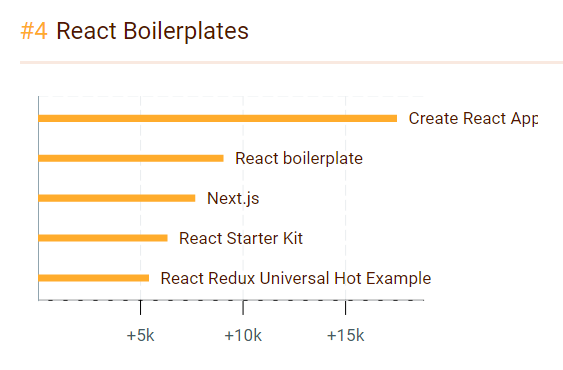Open the React boilerplate label
The height and width of the screenshot is (370, 563).
tap(299, 158)
